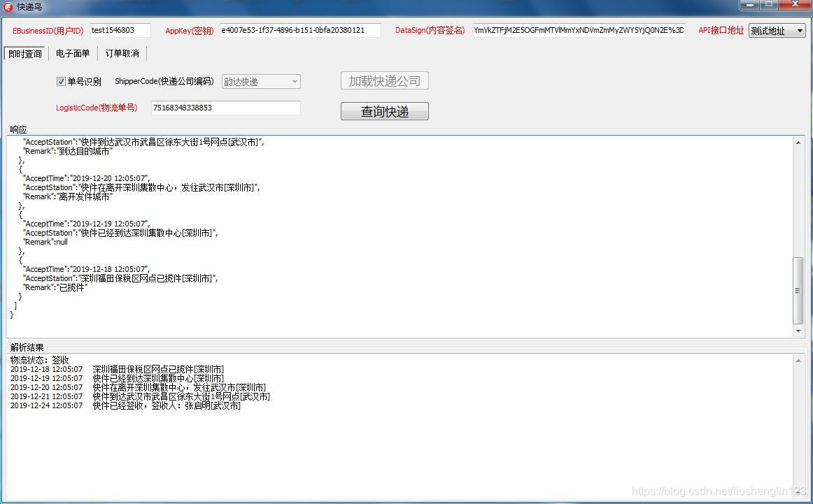813x504 pixels.
Task: Switch to the 即时查询 tab
Action: (25, 53)
